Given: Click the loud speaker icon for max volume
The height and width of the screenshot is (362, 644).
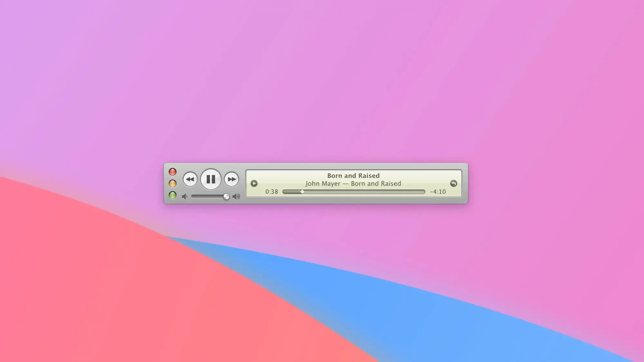Looking at the screenshot, I should tap(236, 197).
